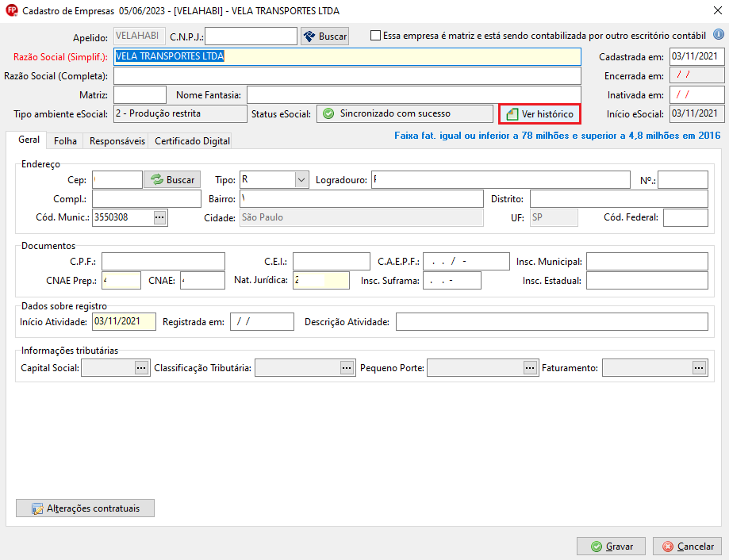This screenshot has width=729, height=560.
Task: Open Cód. Munic. lookup ellipsis button
Action: coord(159,217)
